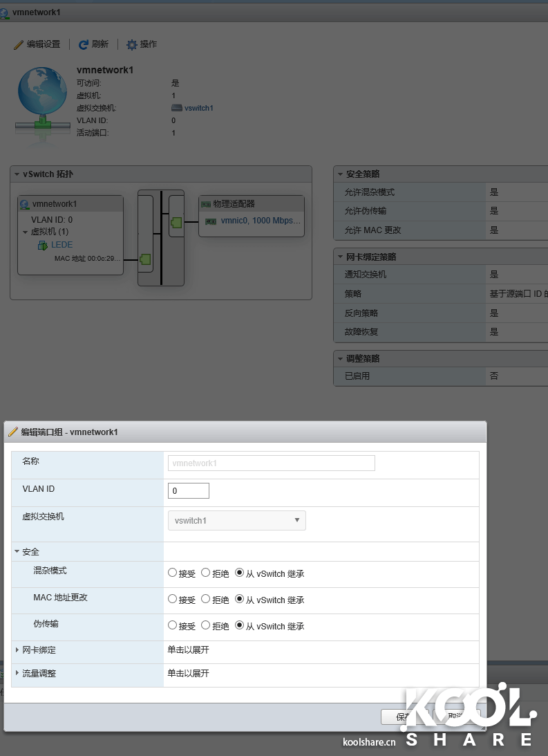Screen dimensions: 548x756
Task: Expand the traffic shaping section
Action: point(17,673)
